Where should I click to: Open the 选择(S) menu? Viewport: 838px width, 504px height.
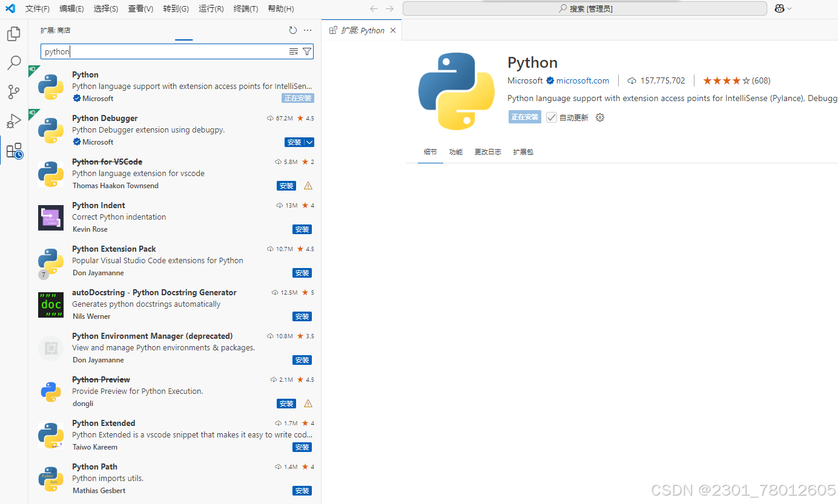click(x=106, y=8)
